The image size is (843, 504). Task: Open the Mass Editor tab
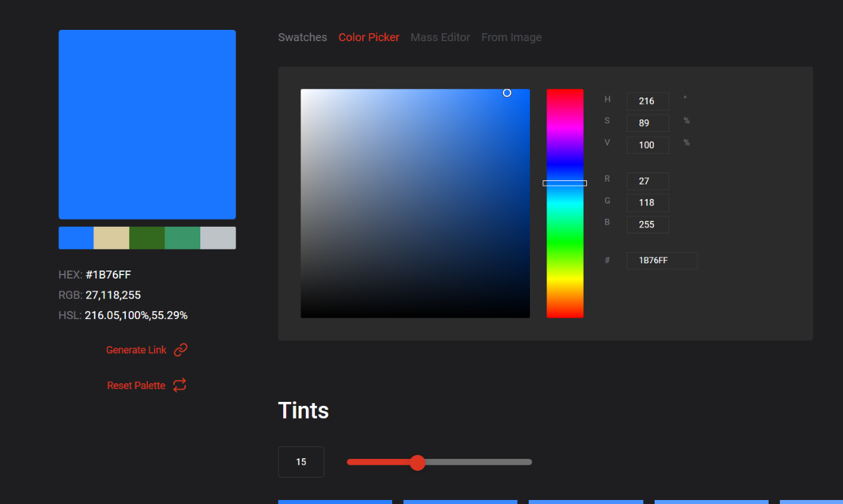pos(440,37)
